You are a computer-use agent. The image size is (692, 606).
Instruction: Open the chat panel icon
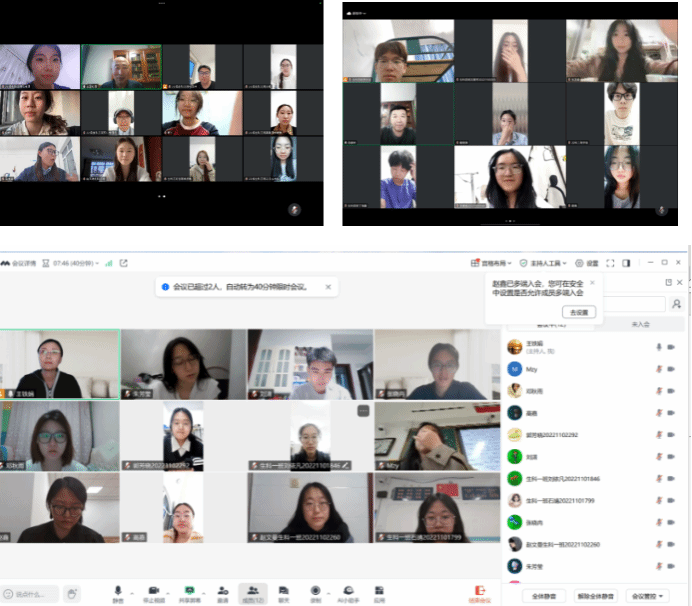(284, 591)
